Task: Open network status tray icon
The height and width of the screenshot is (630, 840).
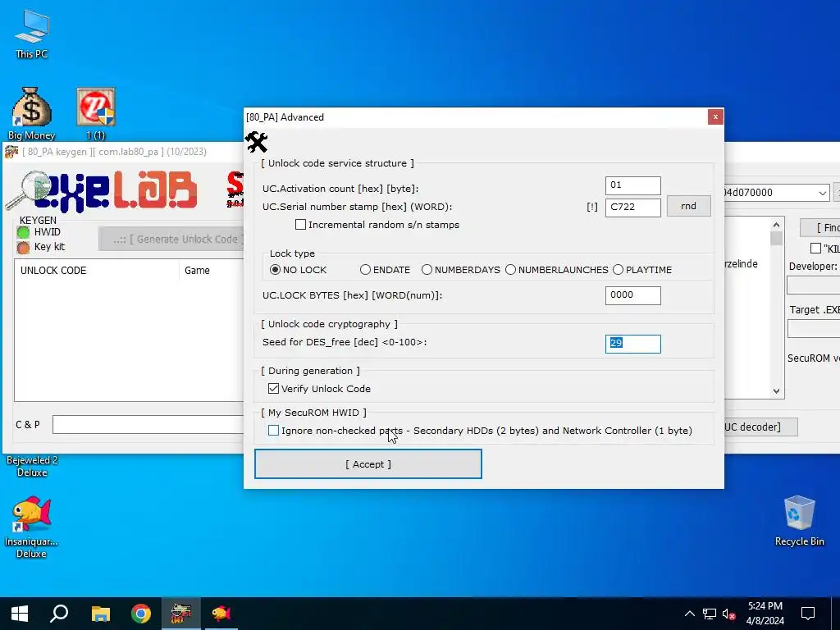Action: point(710,614)
